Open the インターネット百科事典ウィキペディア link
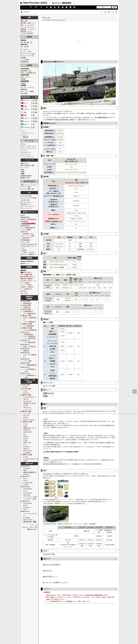138x644 pixels. pos(56,582)
